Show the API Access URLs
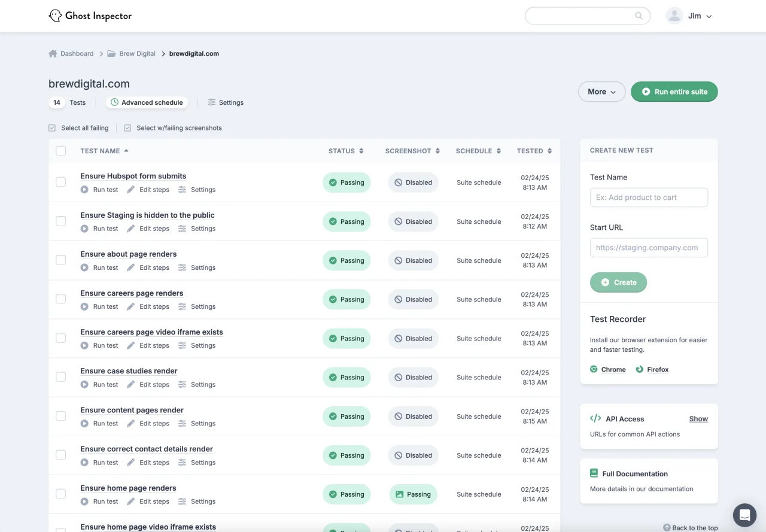 click(698, 419)
